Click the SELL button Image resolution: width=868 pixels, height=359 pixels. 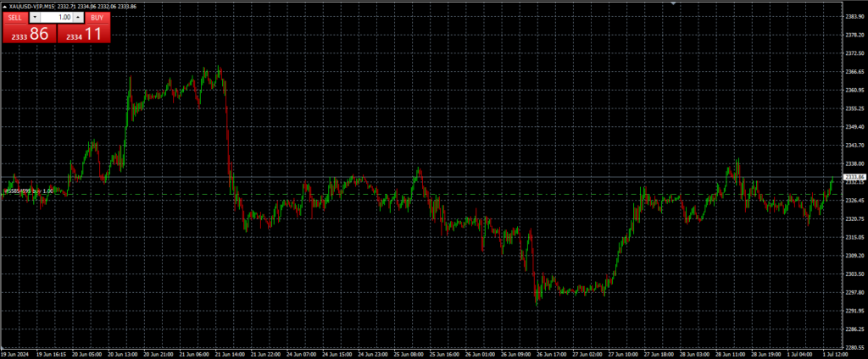coord(16,17)
